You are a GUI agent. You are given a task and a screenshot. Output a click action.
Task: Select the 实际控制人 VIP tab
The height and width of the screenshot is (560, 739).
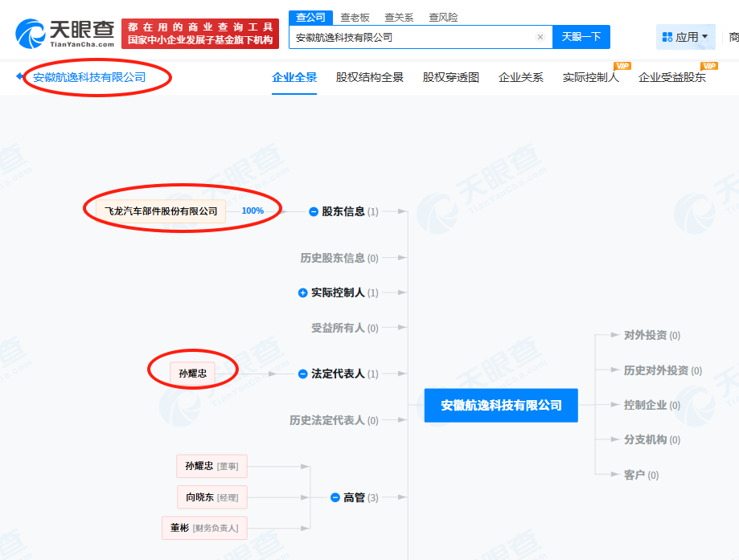(x=591, y=77)
